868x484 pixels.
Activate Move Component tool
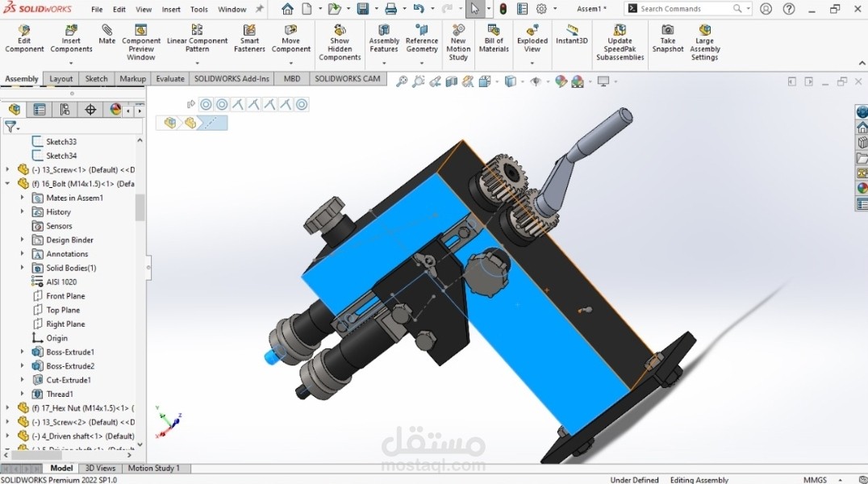coord(290,39)
